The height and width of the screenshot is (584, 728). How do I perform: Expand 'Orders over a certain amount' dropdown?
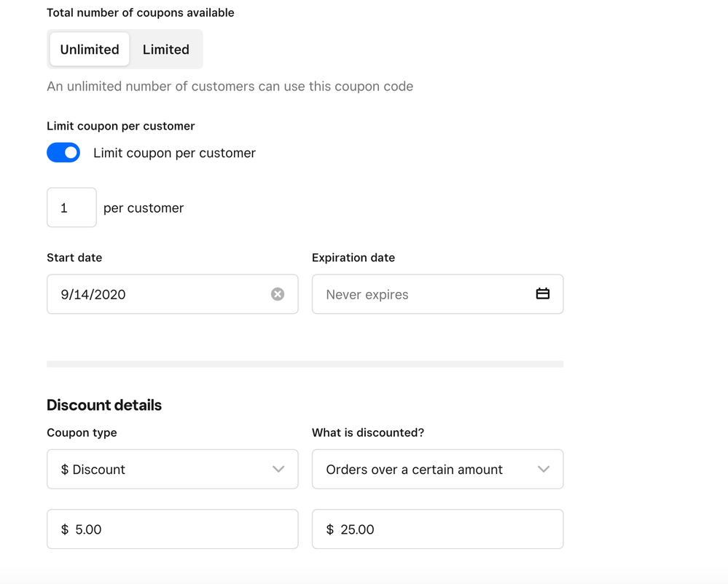point(423,469)
